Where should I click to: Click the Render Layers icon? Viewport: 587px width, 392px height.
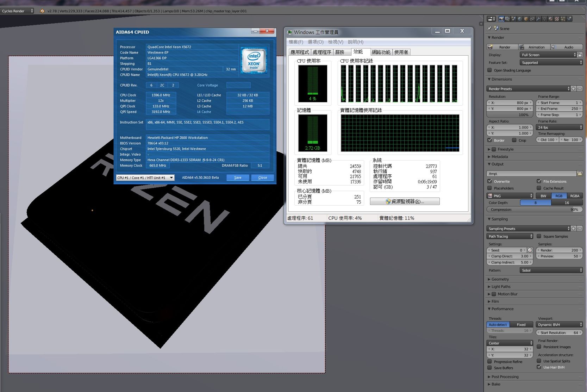point(507,19)
